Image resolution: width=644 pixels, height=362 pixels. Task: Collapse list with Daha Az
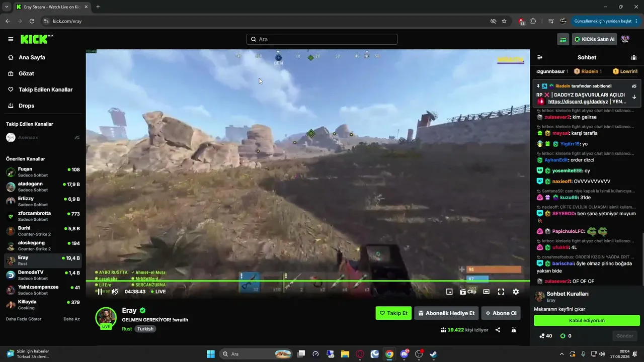[71, 319]
